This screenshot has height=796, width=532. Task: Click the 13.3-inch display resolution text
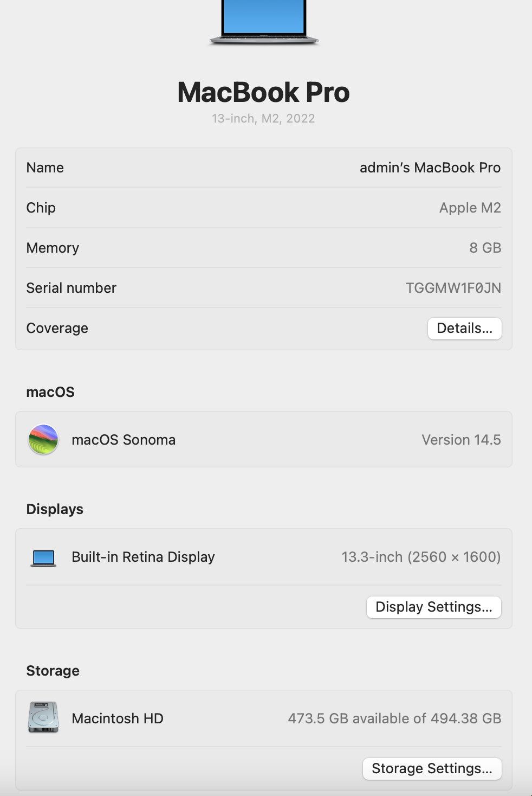(x=421, y=557)
